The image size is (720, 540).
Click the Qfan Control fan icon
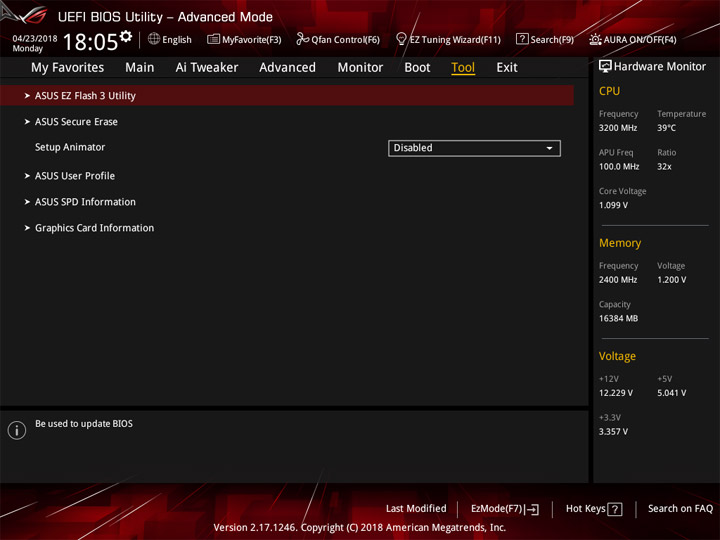point(303,39)
